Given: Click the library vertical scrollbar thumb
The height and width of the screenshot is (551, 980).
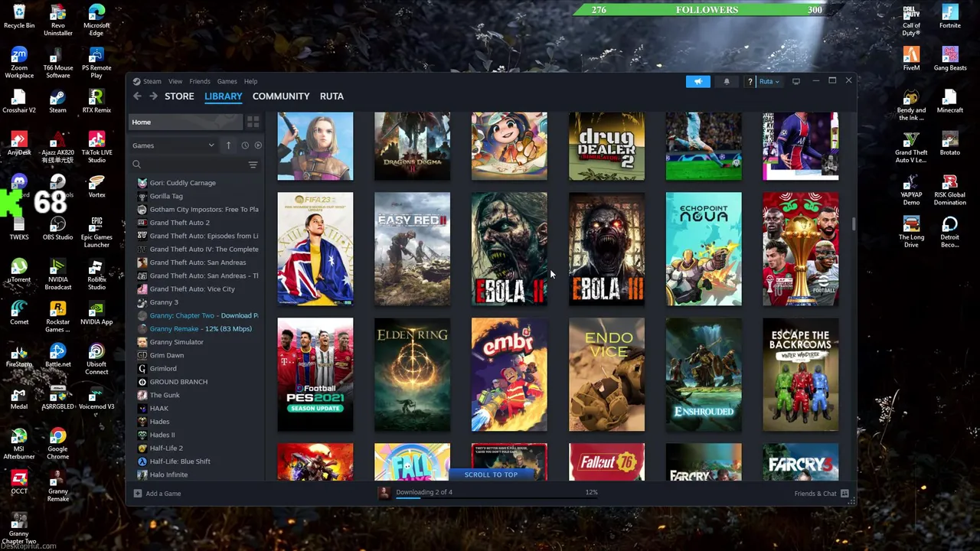Looking at the screenshot, I should tap(854, 223).
